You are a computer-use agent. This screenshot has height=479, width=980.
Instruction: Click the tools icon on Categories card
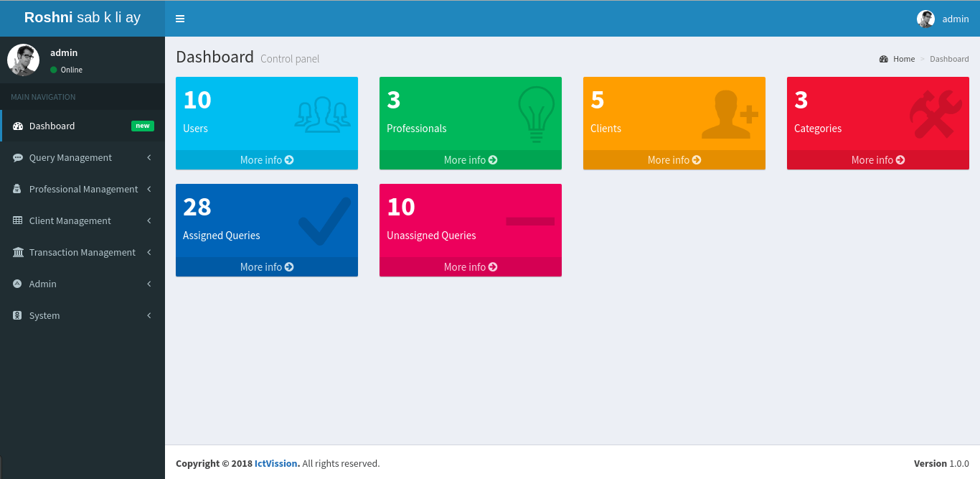pos(936,114)
